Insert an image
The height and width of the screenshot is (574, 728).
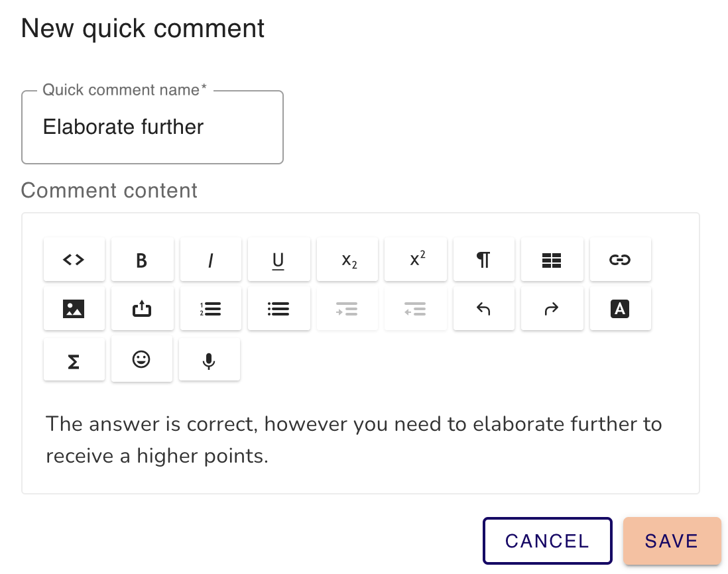click(74, 309)
